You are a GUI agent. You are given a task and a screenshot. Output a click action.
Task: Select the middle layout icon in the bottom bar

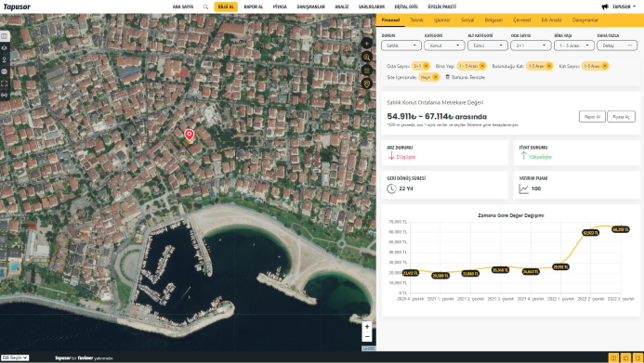(625, 358)
